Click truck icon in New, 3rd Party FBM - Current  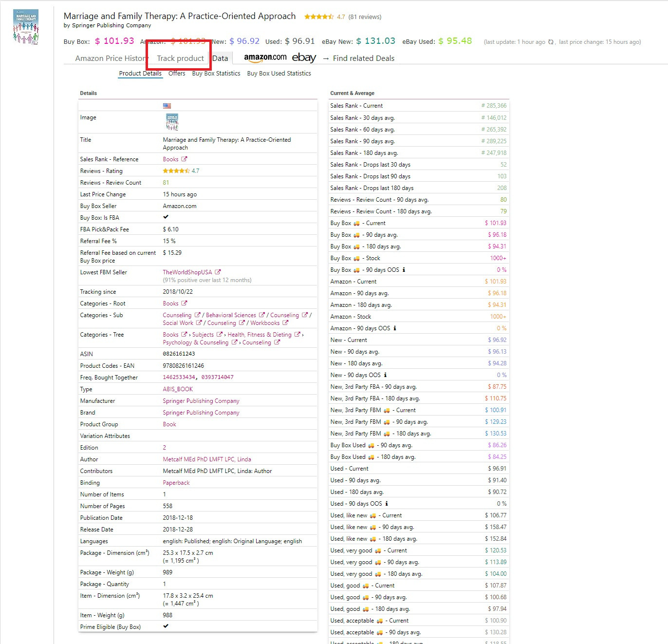tap(387, 410)
